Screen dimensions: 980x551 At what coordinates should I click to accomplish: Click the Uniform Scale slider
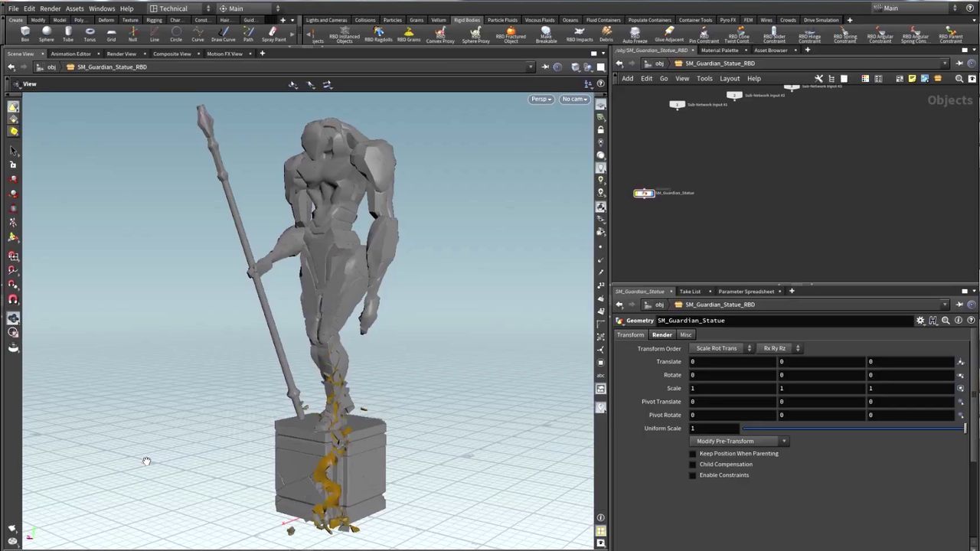click(x=853, y=429)
